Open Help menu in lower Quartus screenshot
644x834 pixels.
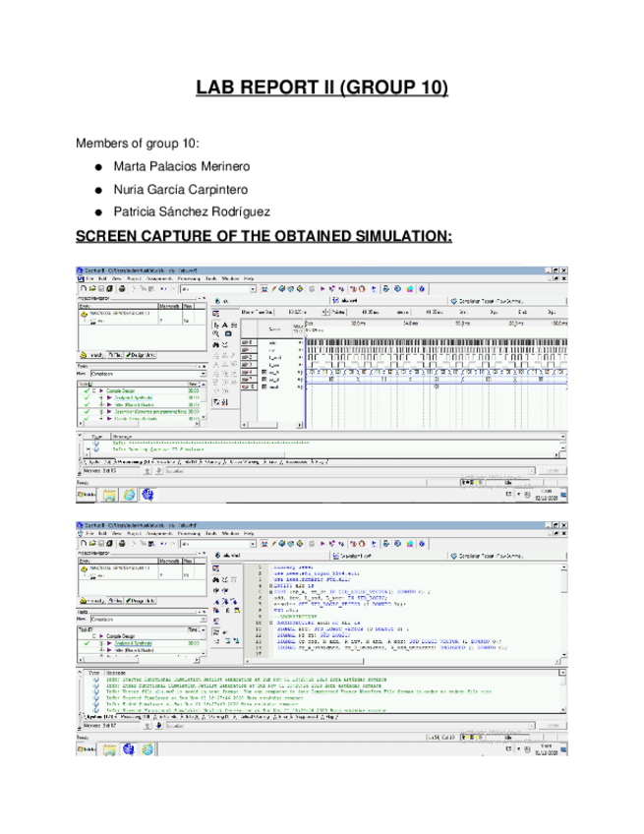click(249, 533)
